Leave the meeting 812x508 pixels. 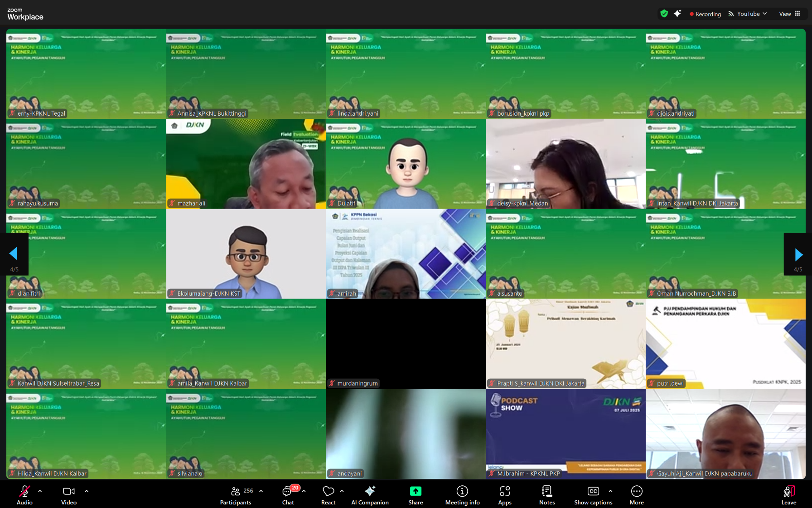pyautogui.click(x=788, y=494)
